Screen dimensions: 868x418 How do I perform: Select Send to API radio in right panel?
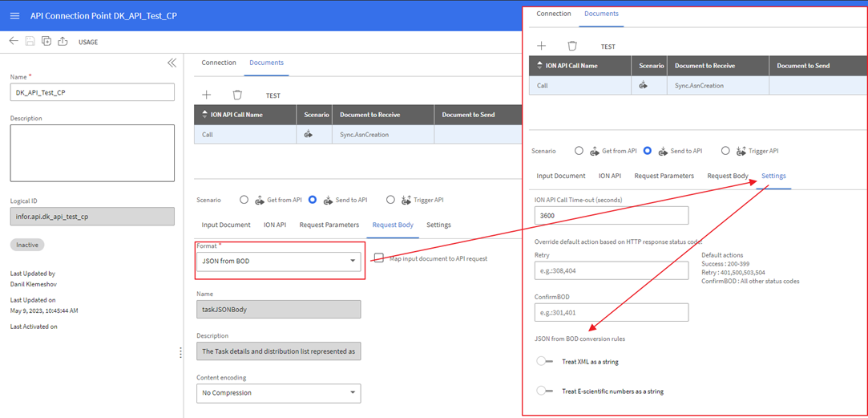click(647, 151)
